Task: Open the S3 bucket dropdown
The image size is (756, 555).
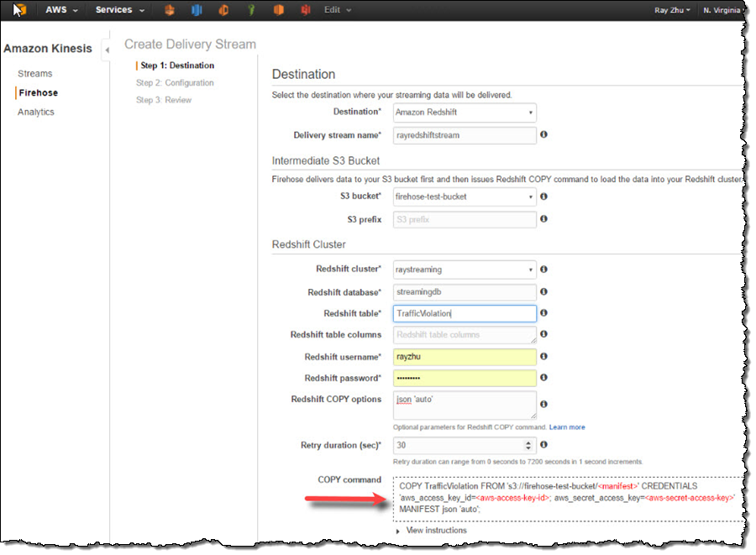Action: pyautogui.click(x=465, y=196)
